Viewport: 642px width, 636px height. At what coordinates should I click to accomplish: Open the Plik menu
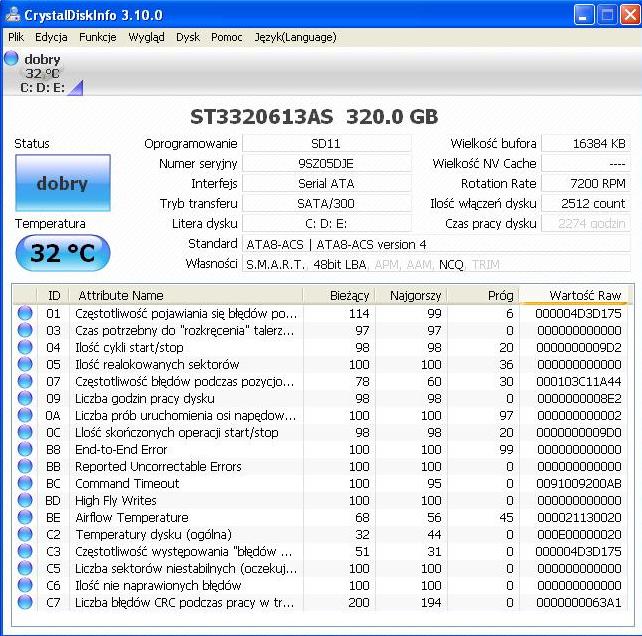pyautogui.click(x=16, y=37)
